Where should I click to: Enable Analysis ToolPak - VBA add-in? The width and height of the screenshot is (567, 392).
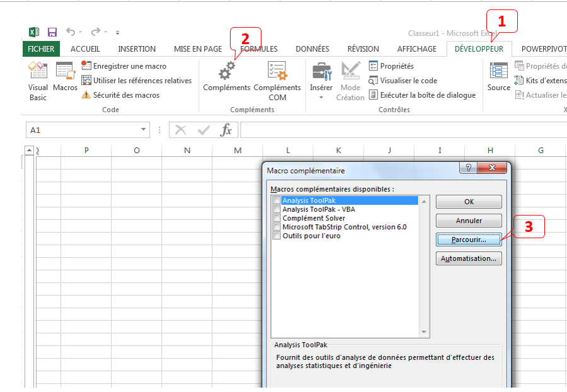click(x=277, y=209)
